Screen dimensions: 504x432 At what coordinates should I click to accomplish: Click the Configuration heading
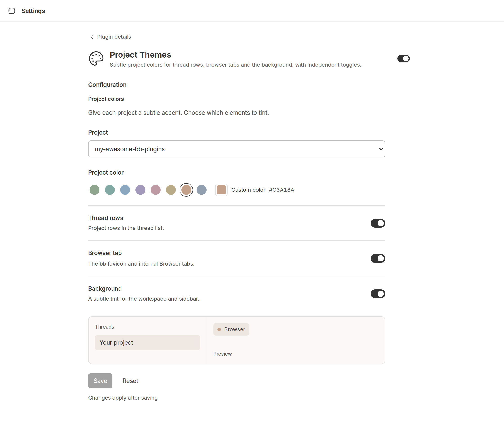click(x=107, y=85)
